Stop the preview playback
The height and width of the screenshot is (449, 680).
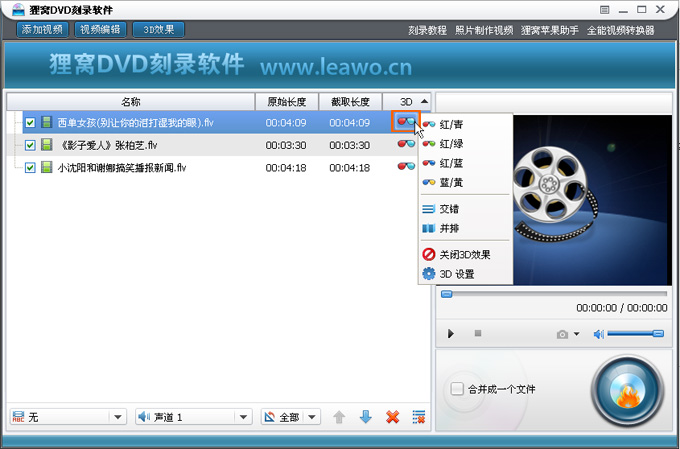click(x=478, y=333)
